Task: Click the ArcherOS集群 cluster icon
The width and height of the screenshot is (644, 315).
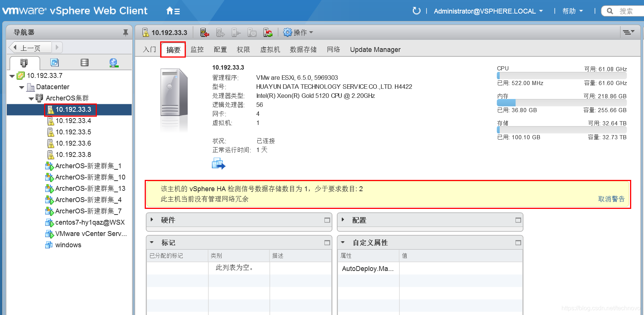Action: (39, 98)
